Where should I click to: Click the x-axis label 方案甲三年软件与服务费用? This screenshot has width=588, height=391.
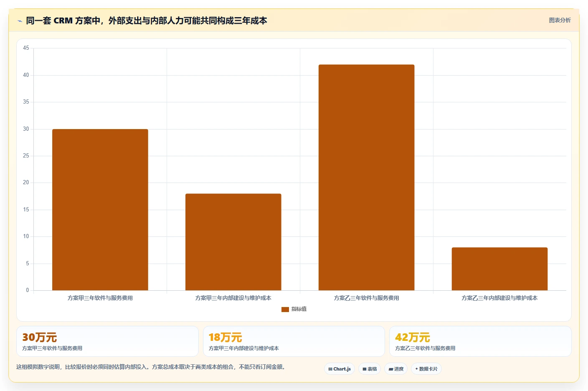coord(100,298)
